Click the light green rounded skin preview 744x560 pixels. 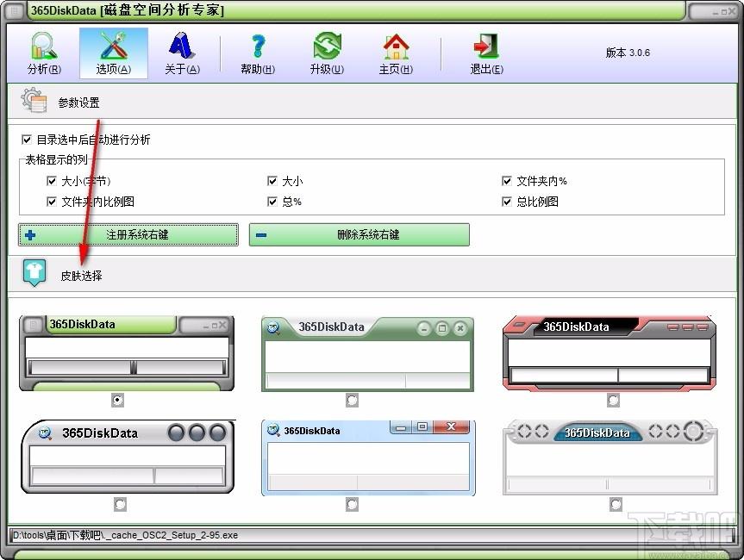368,354
